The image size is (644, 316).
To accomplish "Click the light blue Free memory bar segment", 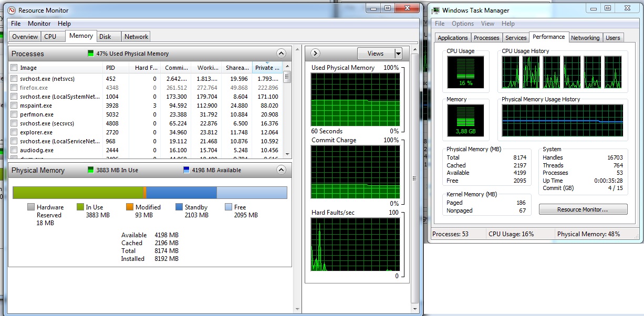I will [x=252, y=192].
